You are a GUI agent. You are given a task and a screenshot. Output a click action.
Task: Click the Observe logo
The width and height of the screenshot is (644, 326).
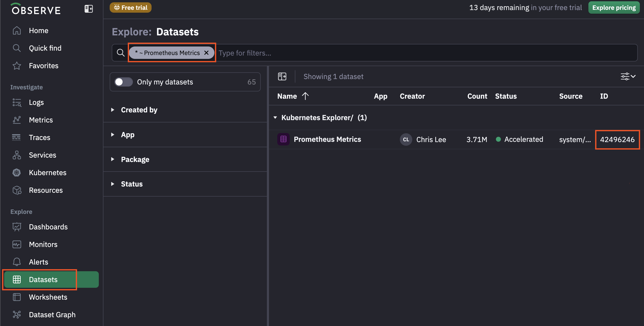pos(36,9)
